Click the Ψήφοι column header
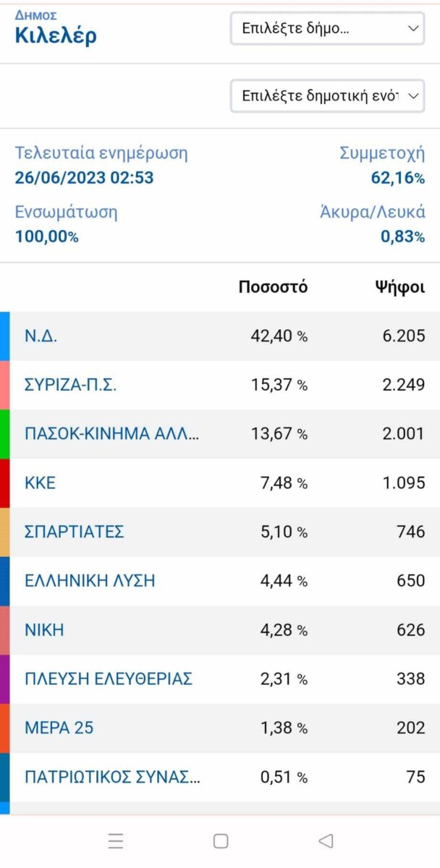Image resolution: width=440 pixels, height=868 pixels. pyautogui.click(x=399, y=287)
